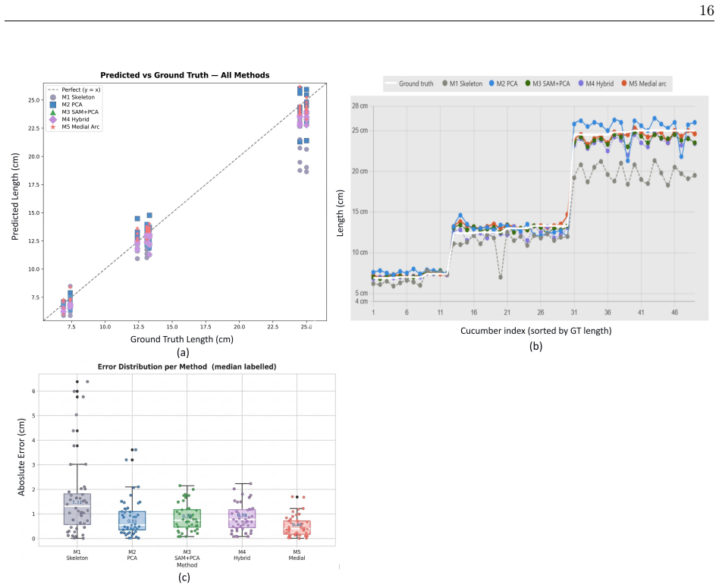Click the 'Perfect (y = x)' legend text
The width and height of the screenshot is (719, 588).
(x=81, y=90)
